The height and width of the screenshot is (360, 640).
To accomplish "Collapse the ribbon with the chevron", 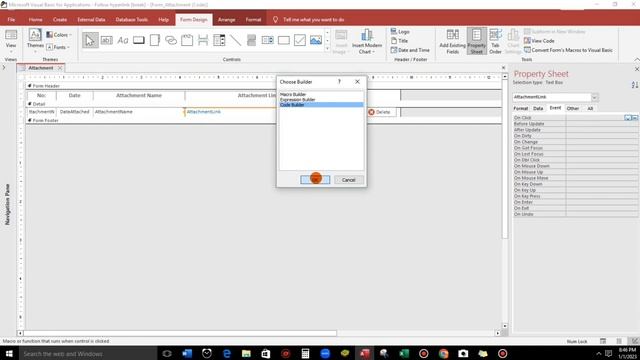I will 636,60.
